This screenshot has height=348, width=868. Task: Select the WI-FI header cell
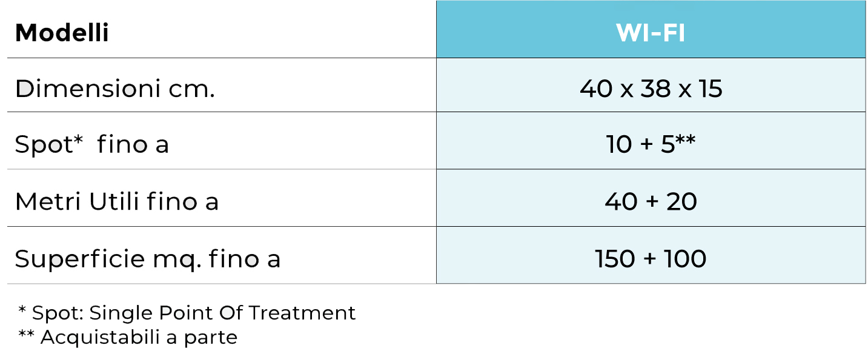(651, 33)
